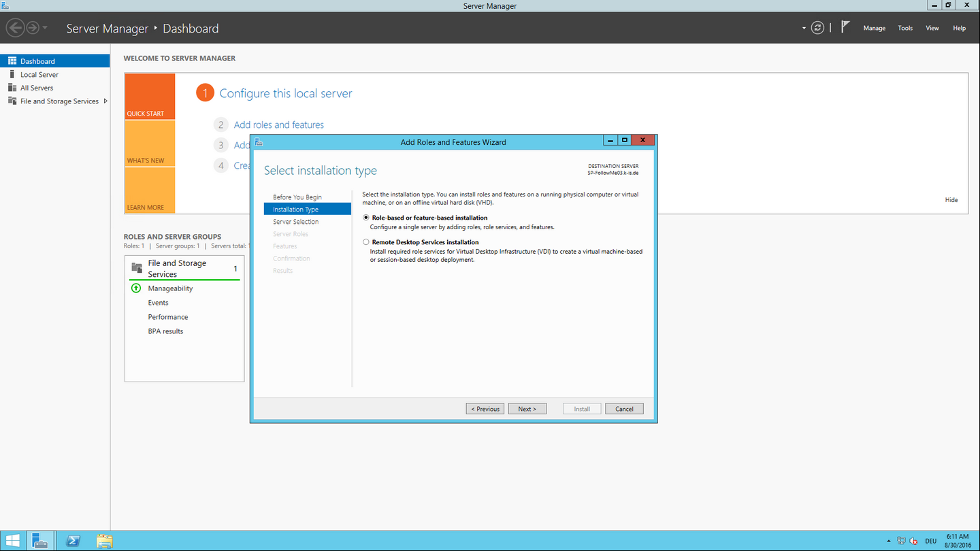
Task: Open the WHAT'S NEW tile
Action: 150,144
